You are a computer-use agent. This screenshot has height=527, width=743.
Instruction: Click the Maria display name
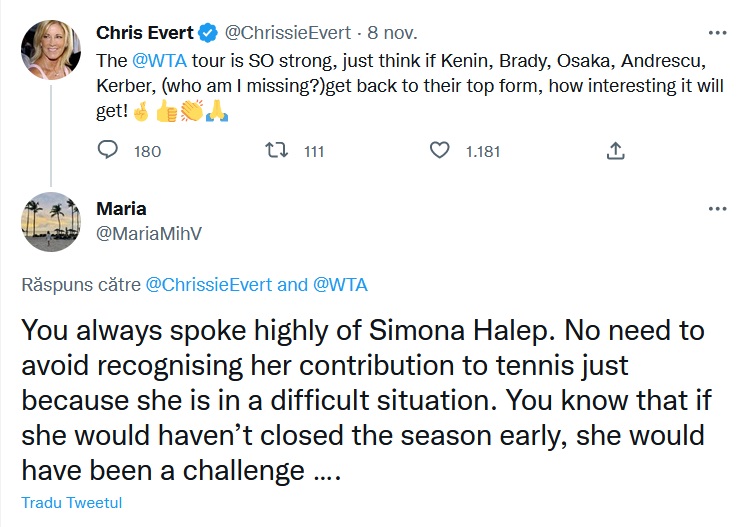tap(121, 209)
